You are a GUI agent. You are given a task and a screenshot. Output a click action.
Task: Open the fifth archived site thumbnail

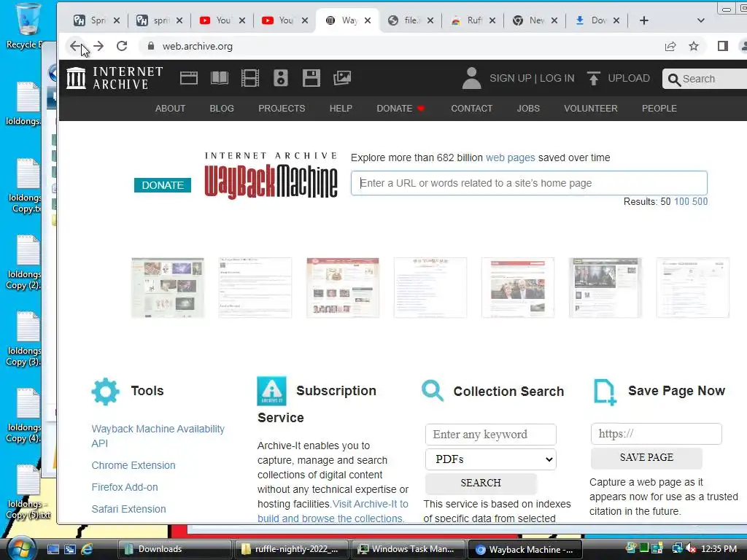518,287
